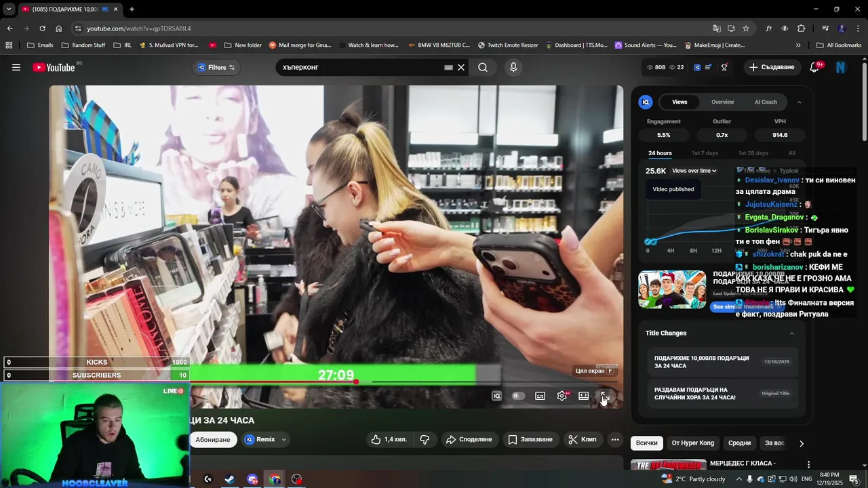Click the vidIQ logo in header stats bar
868x488 pixels.
pyautogui.click(x=696, y=67)
